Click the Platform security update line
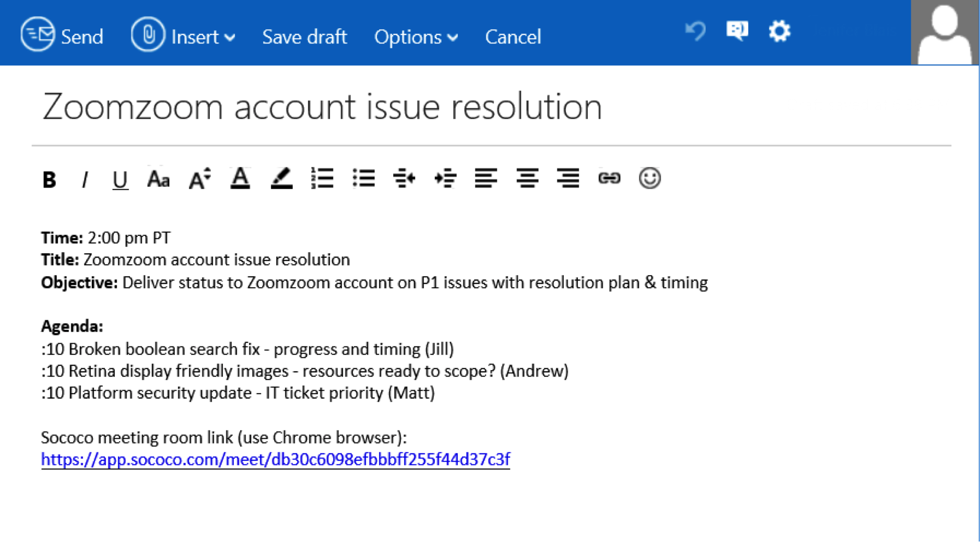 point(238,393)
